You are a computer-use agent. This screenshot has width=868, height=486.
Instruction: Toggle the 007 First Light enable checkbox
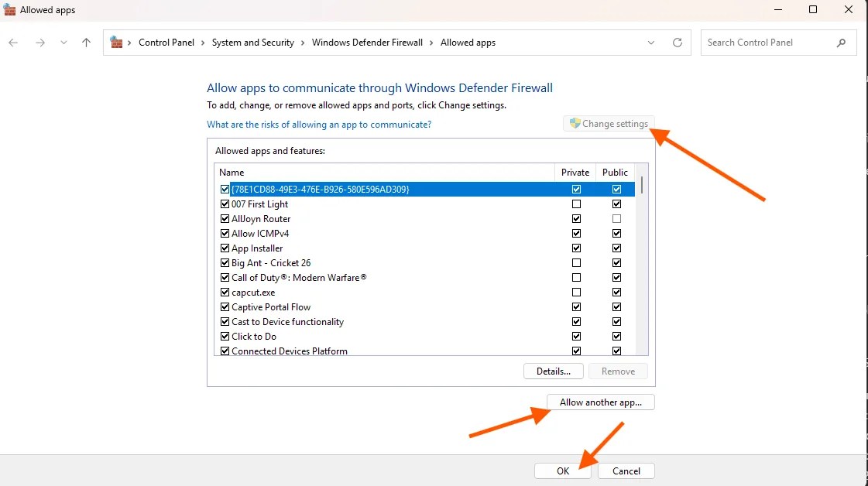(x=225, y=204)
